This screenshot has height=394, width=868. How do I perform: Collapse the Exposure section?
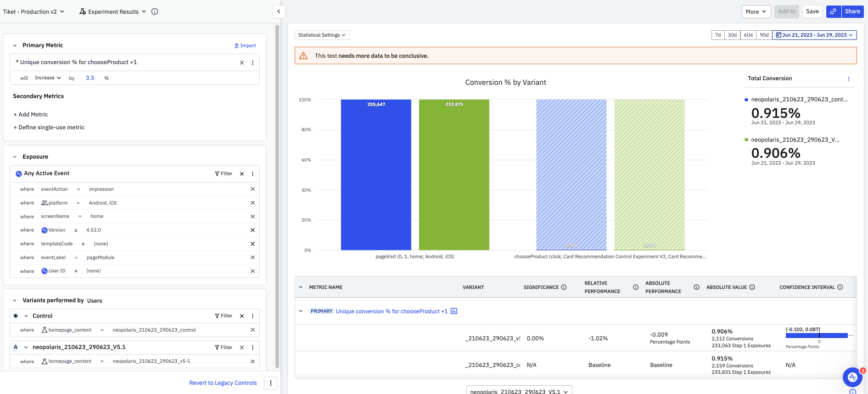point(15,157)
